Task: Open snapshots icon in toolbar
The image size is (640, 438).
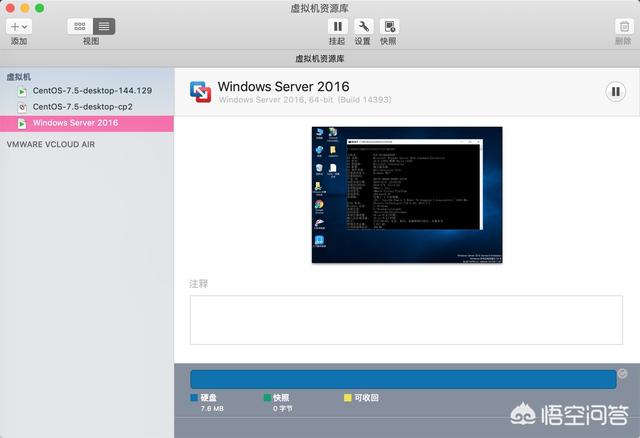Action: point(389,27)
